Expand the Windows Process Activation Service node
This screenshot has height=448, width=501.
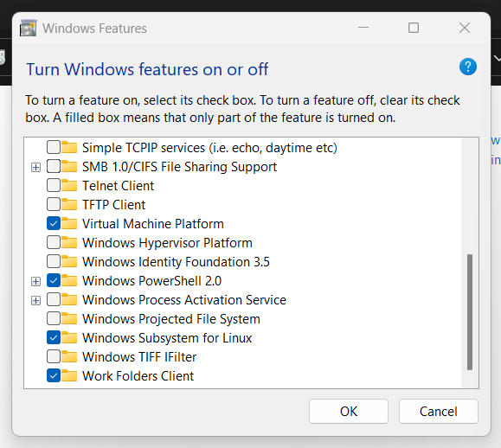[35, 300]
